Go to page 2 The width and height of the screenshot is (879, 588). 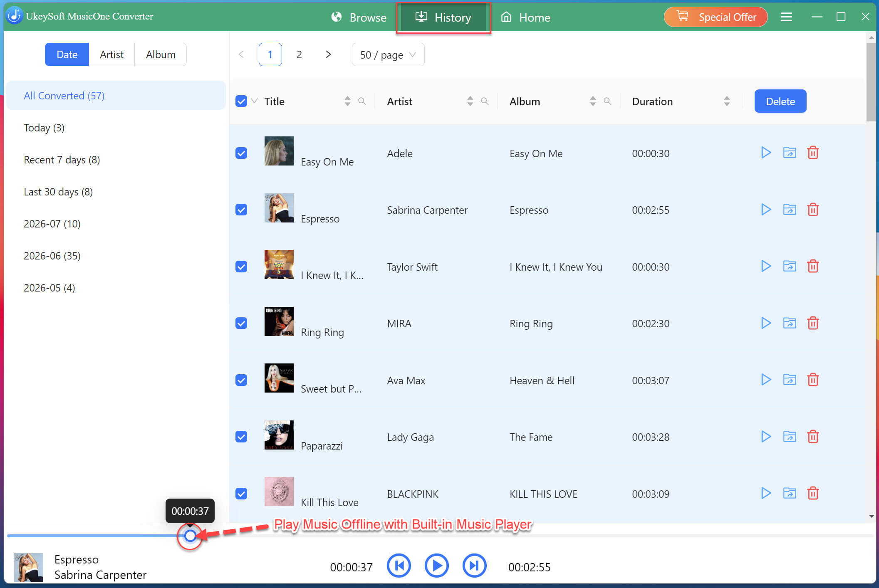[299, 54]
